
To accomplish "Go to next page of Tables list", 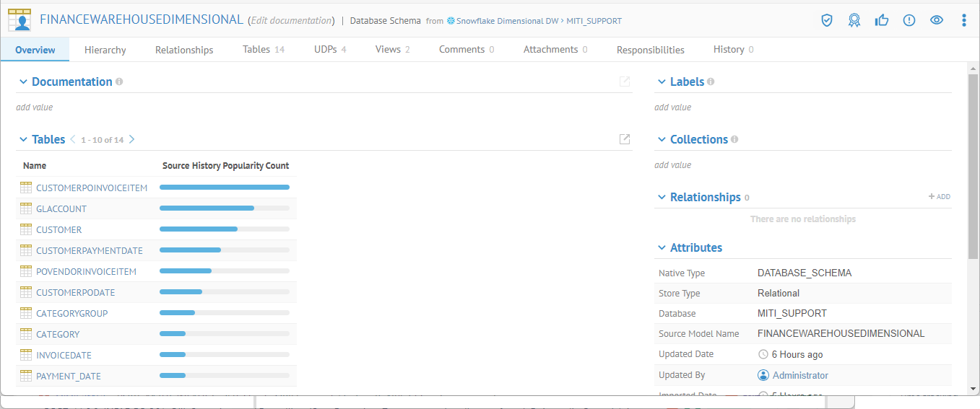I will (131, 139).
